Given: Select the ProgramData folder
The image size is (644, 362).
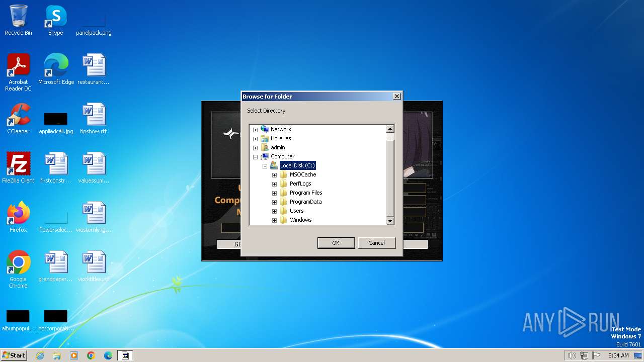Looking at the screenshot, I should click(305, 202).
